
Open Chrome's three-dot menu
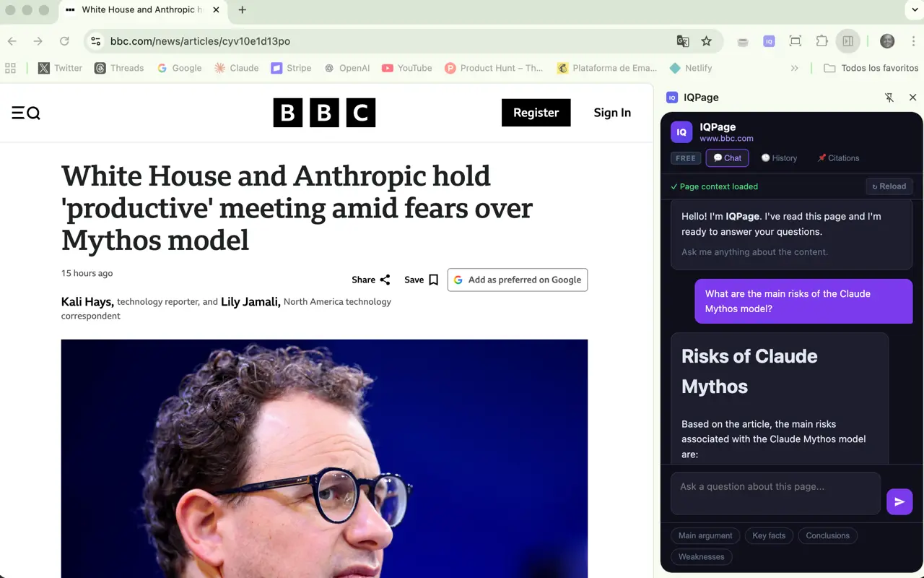coord(914,41)
